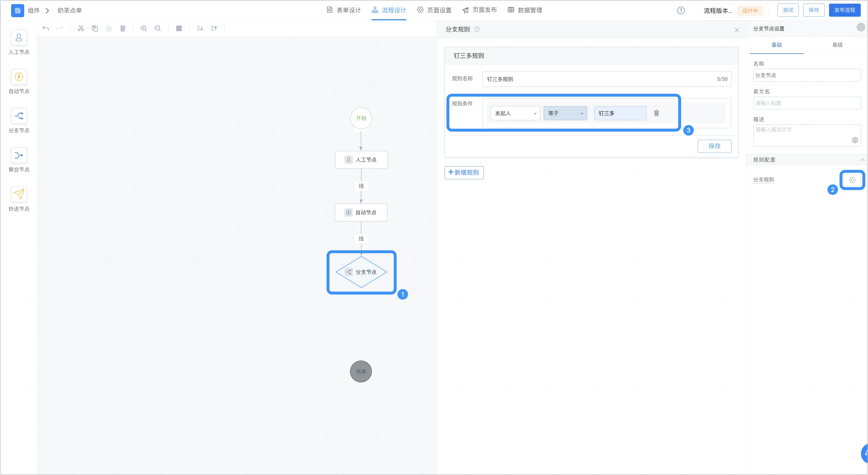
Task: Click the zoom in magnifier icon
Action: pyautogui.click(x=144, y=29)
